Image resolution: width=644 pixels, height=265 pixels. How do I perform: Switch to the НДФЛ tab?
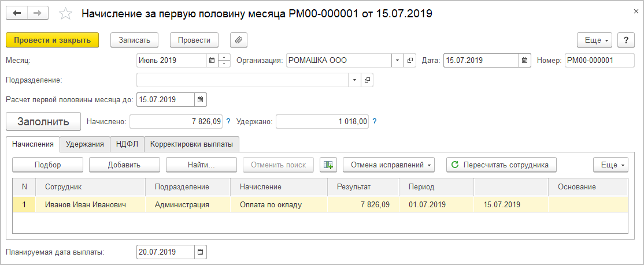pyautogui.click(x=126, y=144)
